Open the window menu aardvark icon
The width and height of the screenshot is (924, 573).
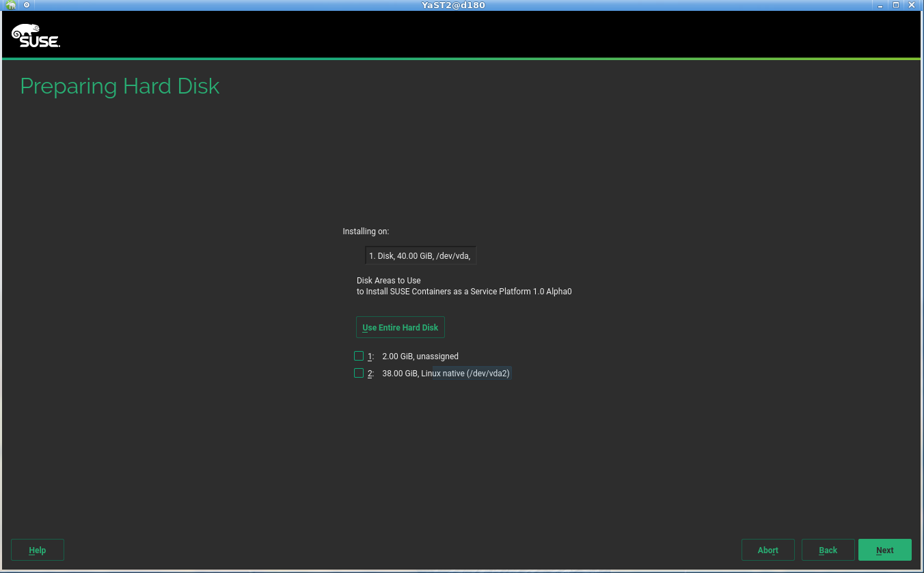(x=11, y=5)
